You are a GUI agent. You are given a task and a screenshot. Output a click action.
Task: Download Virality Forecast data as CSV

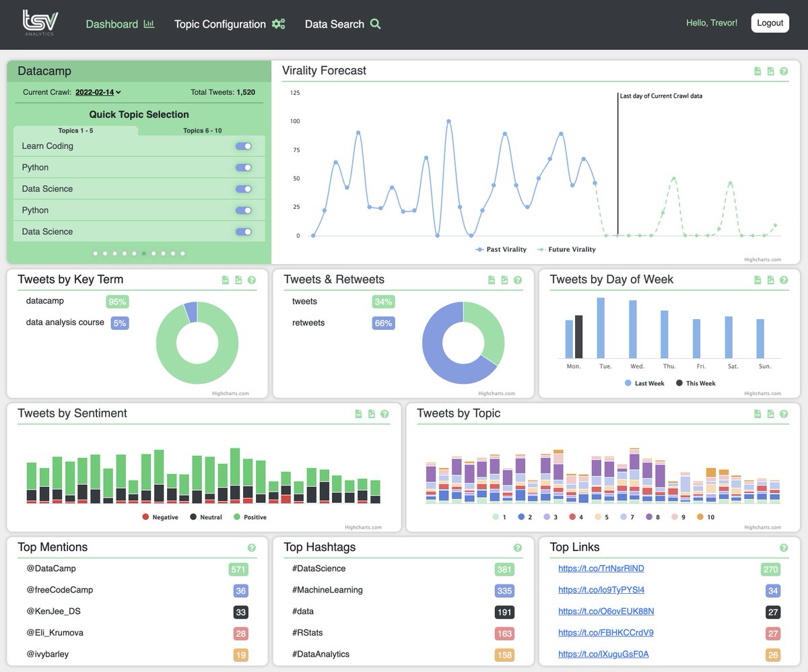[x=757, y=71]
